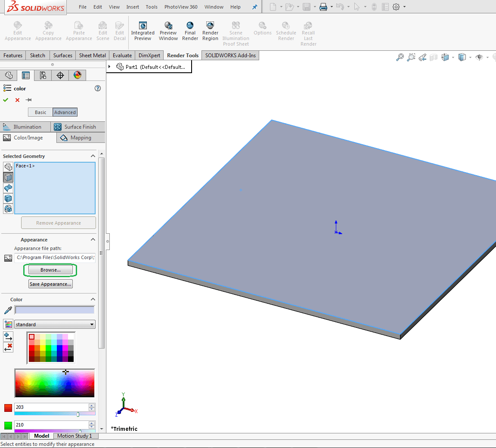Toggle the Select Faces filter button
The height and width of the screenshot is (448, 496).
click(8, 177)
